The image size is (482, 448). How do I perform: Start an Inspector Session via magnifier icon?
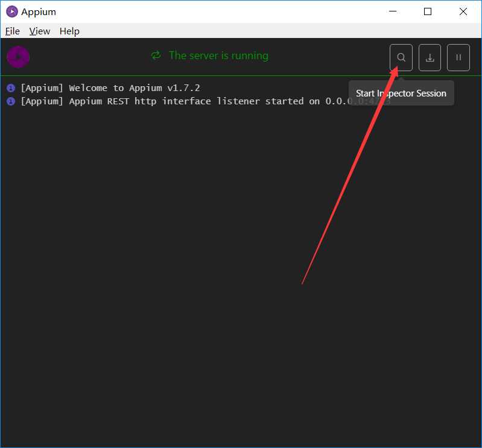click(x=401, y=57)
